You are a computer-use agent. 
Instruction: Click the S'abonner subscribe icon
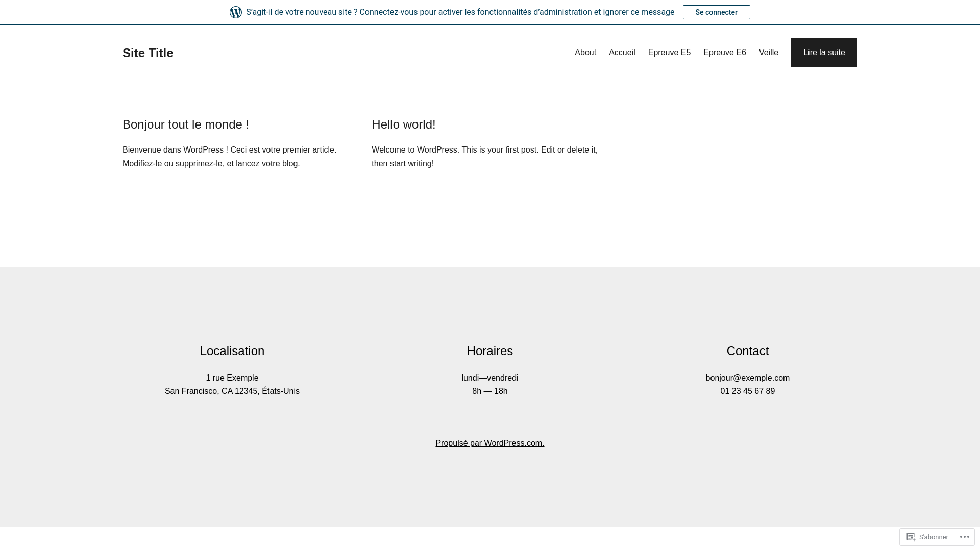coord(911,537)
